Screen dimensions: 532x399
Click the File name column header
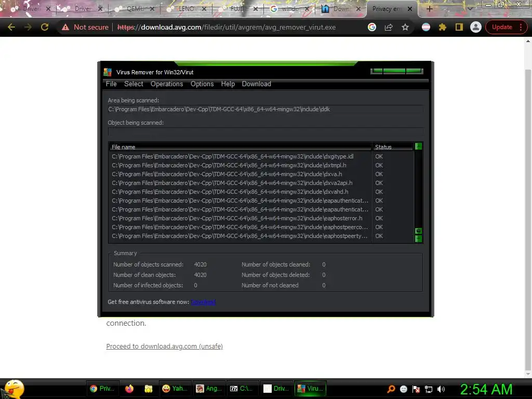[x=240, y=147]
